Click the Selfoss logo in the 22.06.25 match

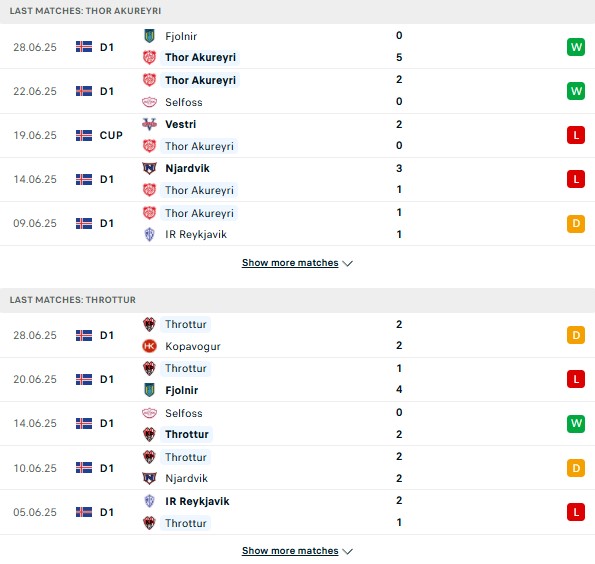(x=149, y=102)
